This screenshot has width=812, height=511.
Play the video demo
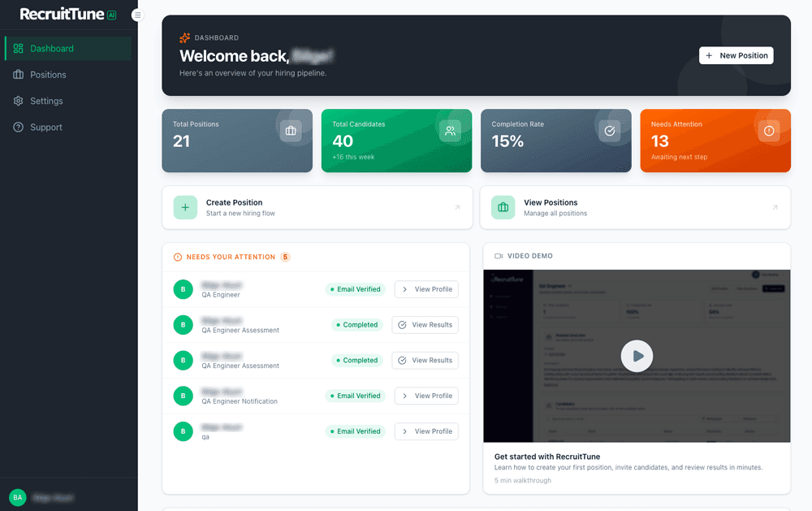pos(637,356)
